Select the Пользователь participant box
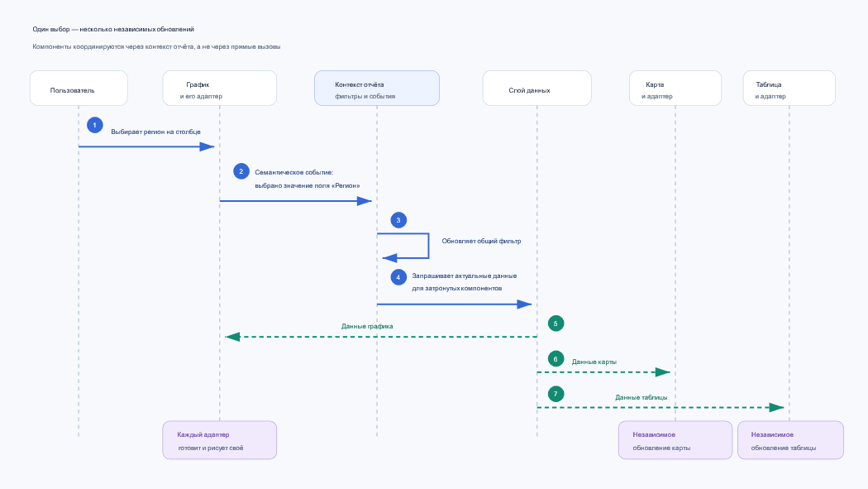Screen dimensions: 868x489 79,88
